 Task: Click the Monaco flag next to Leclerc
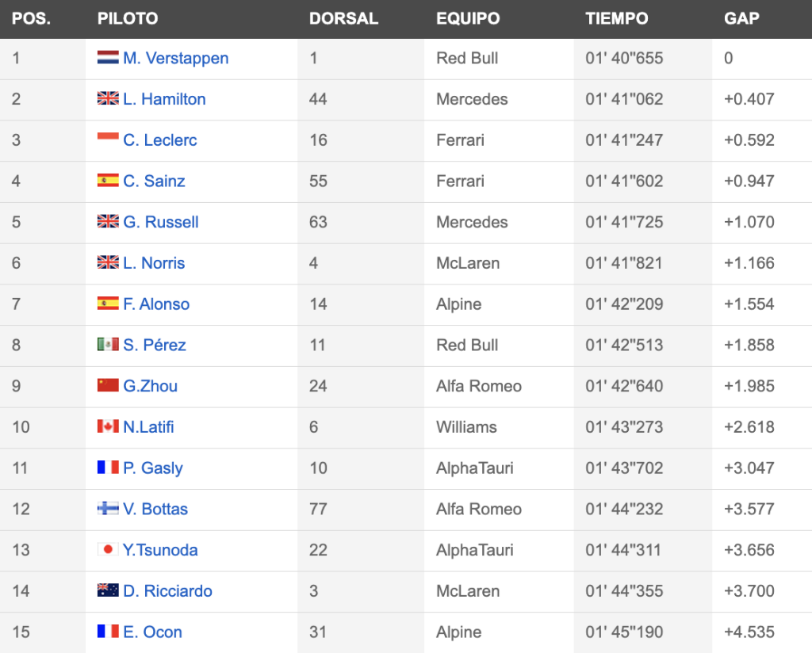point(108,139)
